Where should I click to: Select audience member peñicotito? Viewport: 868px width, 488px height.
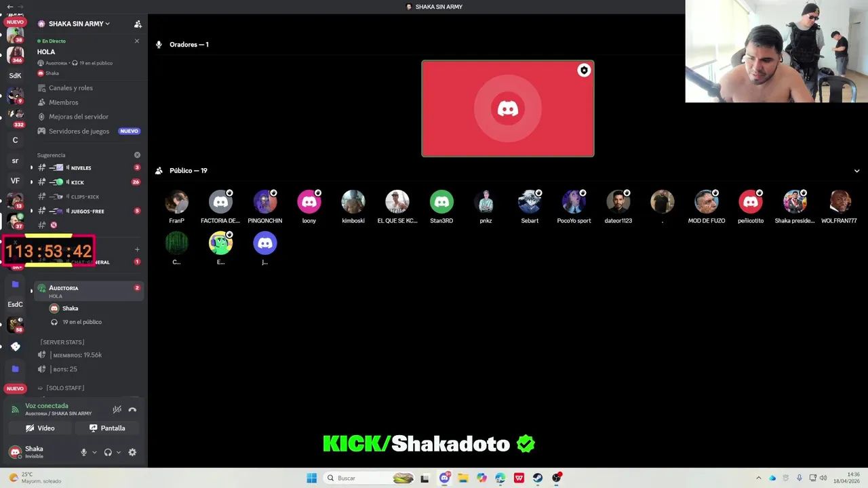(751, 207)
